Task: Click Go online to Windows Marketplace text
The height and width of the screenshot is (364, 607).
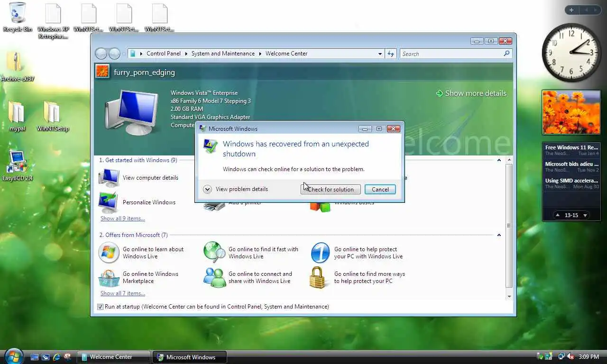Action: [150, 278]
